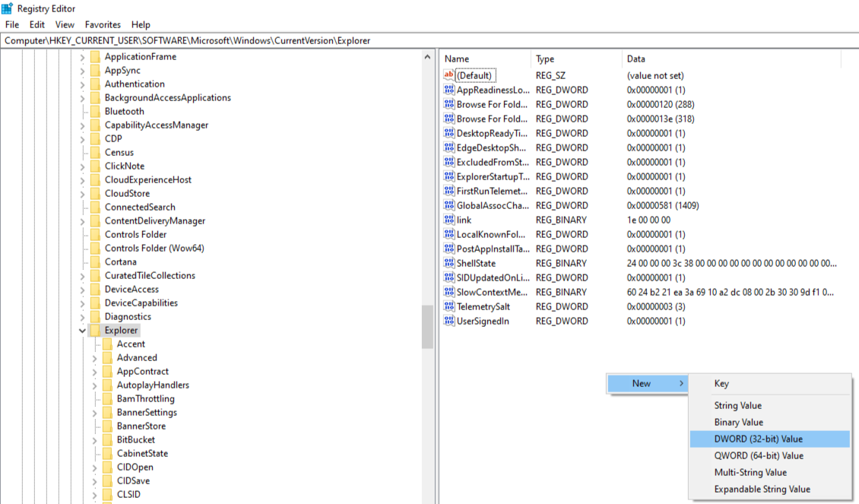
Task: Open the Help menu
Action: click(x=141, y=24)
